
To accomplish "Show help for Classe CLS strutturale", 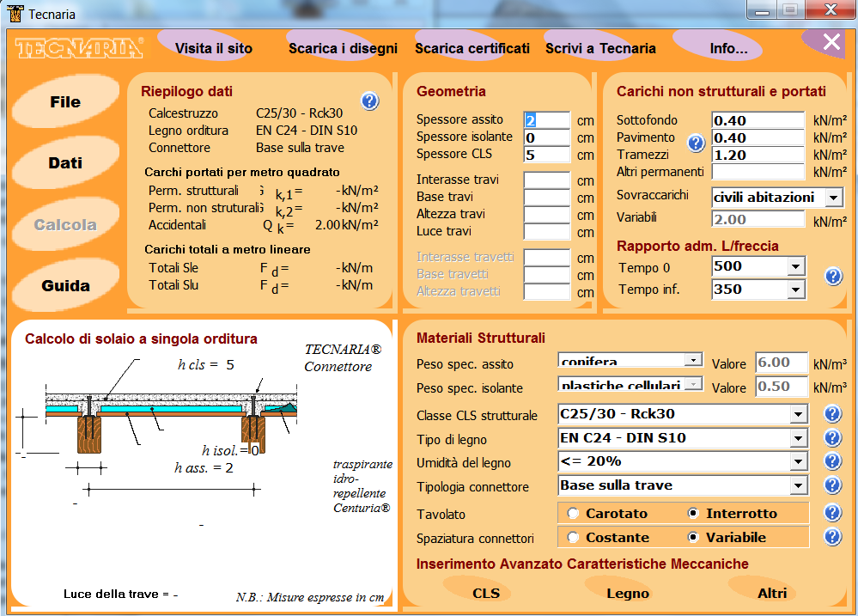I will (832, 414).
